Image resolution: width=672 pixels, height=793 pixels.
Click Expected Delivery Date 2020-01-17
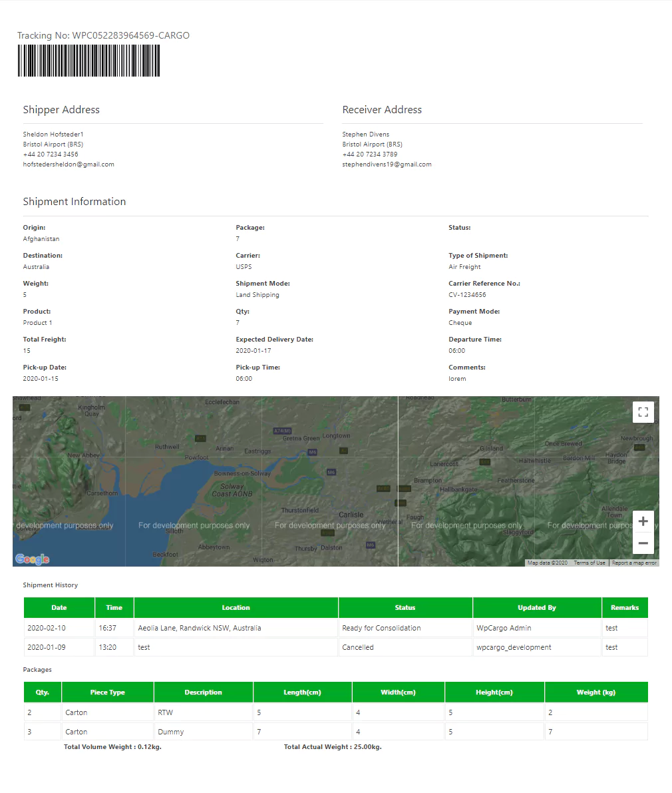coord(253,350)
